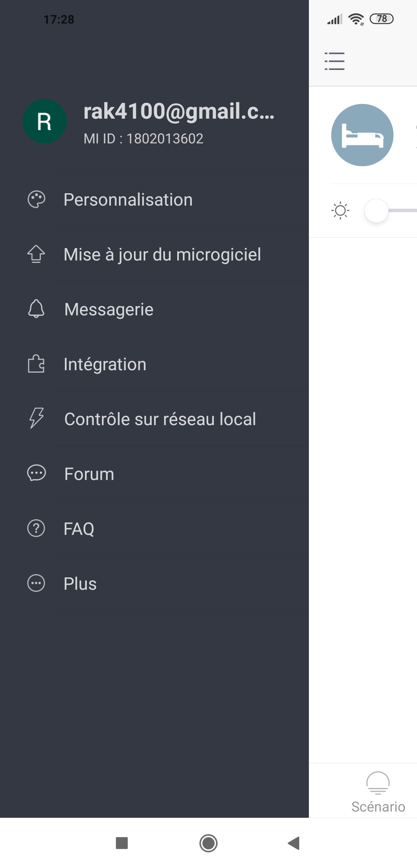The width and height of the screenshot is (417, 868).
Task: Tap the Intégration puzzle piece icon
Action: coord(36,364)
